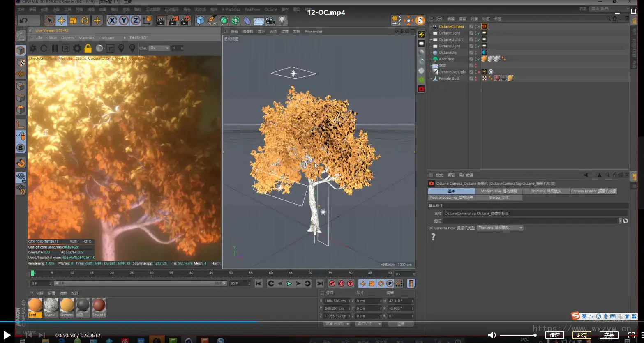
Task: Open Live Viewer settings gear icon
Action: [x=77, y=48]
